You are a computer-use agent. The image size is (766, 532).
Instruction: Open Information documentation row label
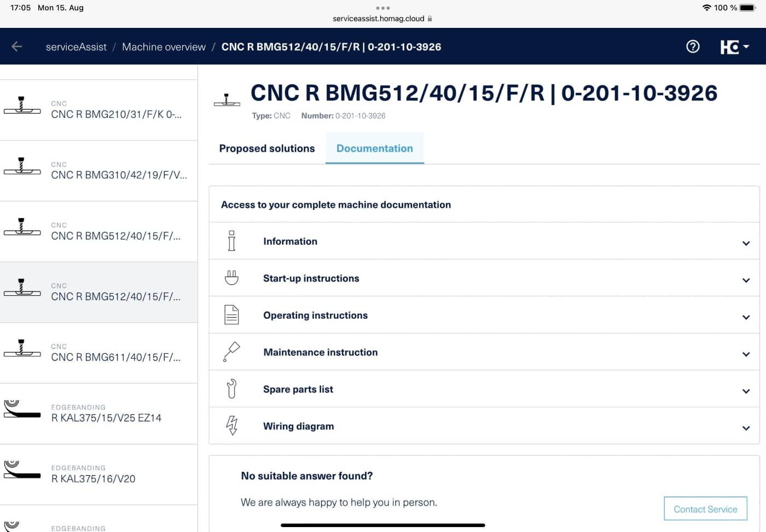[290, 241]
